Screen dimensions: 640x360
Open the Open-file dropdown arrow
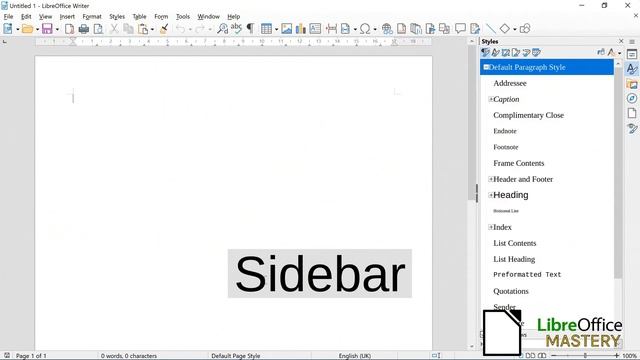click(x=37, y=29)
